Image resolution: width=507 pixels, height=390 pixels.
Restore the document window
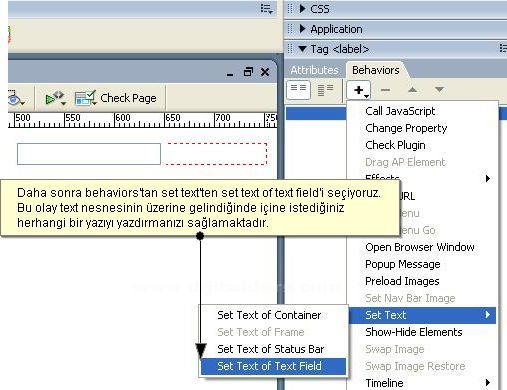point(248,72)
